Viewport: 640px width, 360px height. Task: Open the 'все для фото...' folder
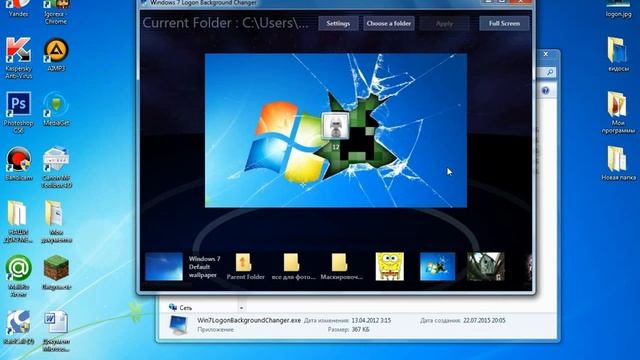[293, 267]
